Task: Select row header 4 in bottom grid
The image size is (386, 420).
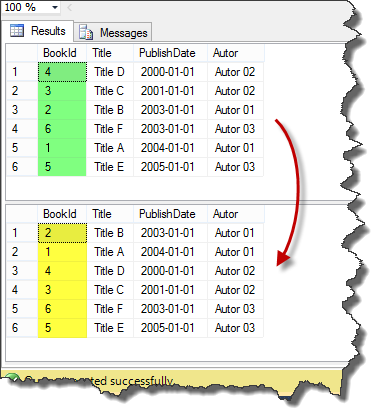Action: tap(22, 290)
